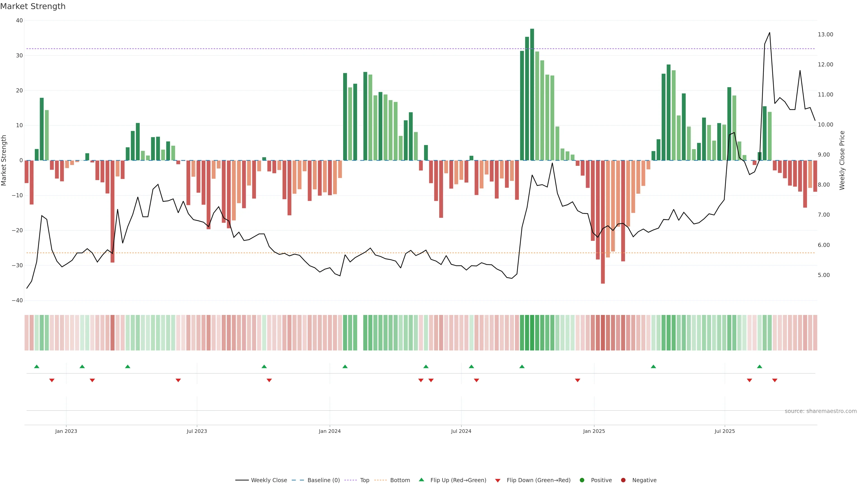Click the Market Strength chart title

(33, 6)
